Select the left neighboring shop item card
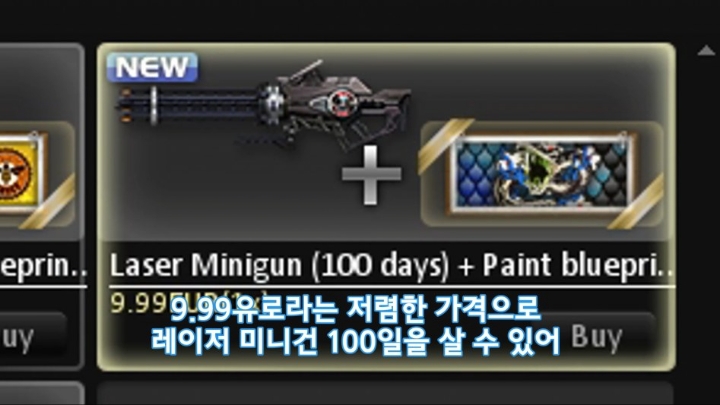The image size is (720, 405). (42, 206)
